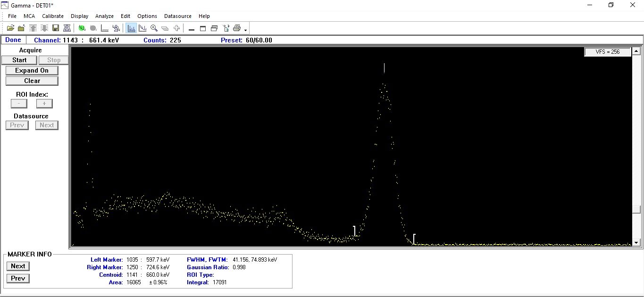Click the cascaded windows toolbar icon
644x297 pixels.
pyautogui.click(x=214, y=28)
